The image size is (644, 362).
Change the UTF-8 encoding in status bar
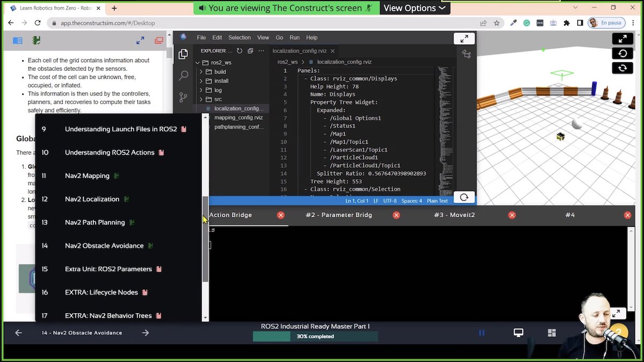pyautogui.click(x=390, y=201)
